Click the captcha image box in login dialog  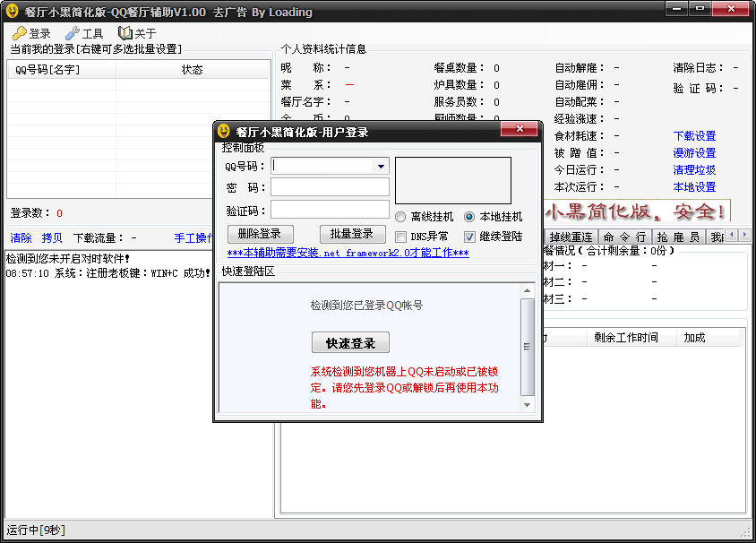pyautogui.click(x=453, y=180)
